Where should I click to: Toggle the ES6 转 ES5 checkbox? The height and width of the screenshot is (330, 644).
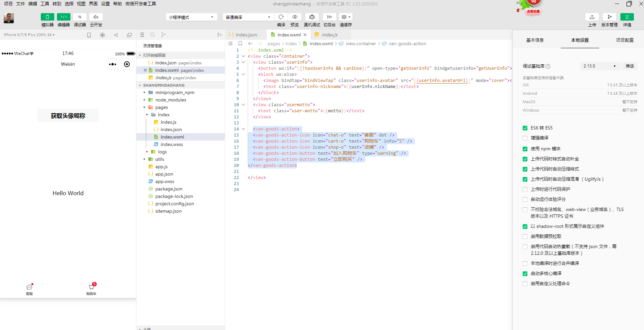pyautogui.click(x=525, y=128)
